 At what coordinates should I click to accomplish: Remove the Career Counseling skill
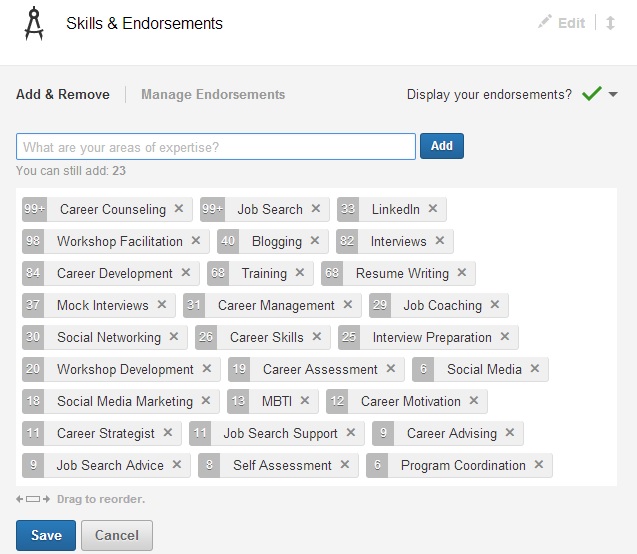click(x=179, y=209)
